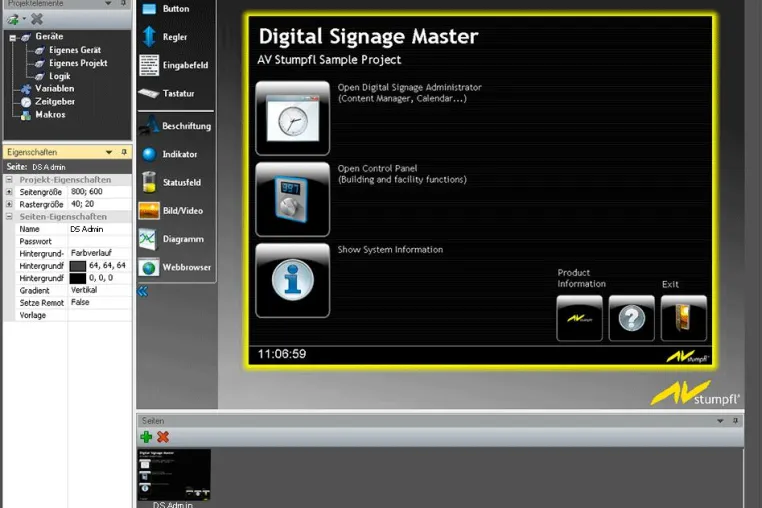Select the DS Admin page thumbnail
This screenshot has height=508, width=762.
click(x=174, y=474)
